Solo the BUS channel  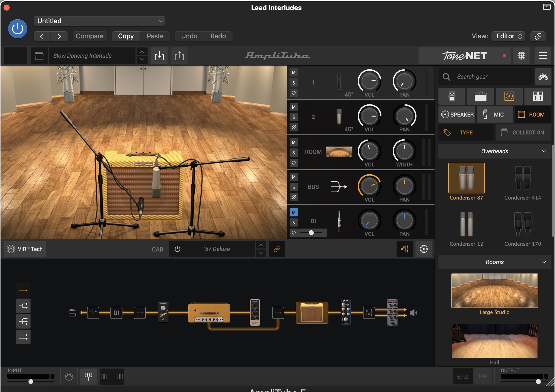tap(294, 187)
